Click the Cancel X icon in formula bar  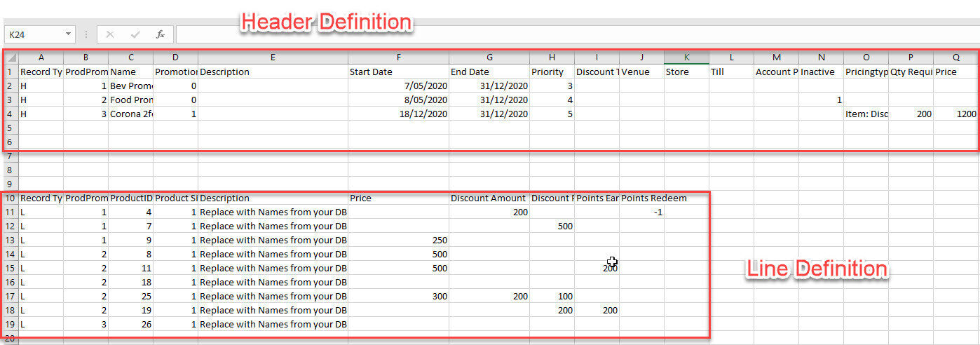tap(110, 34)
